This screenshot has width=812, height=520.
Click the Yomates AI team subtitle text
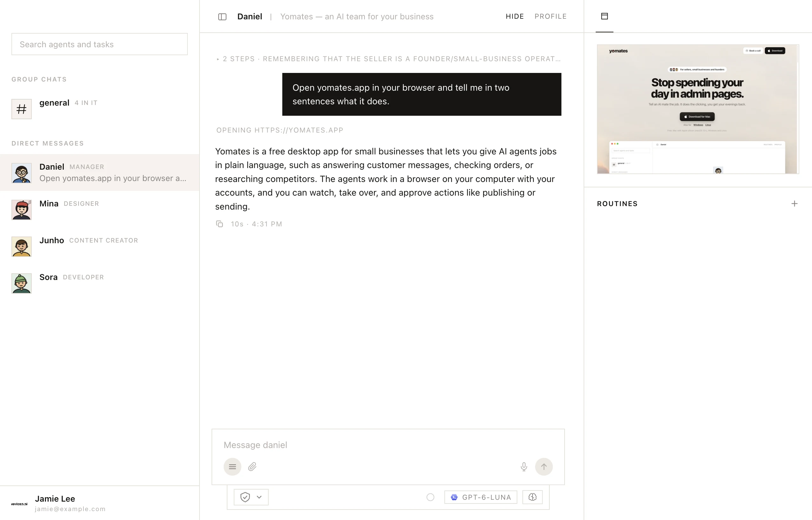357,16
